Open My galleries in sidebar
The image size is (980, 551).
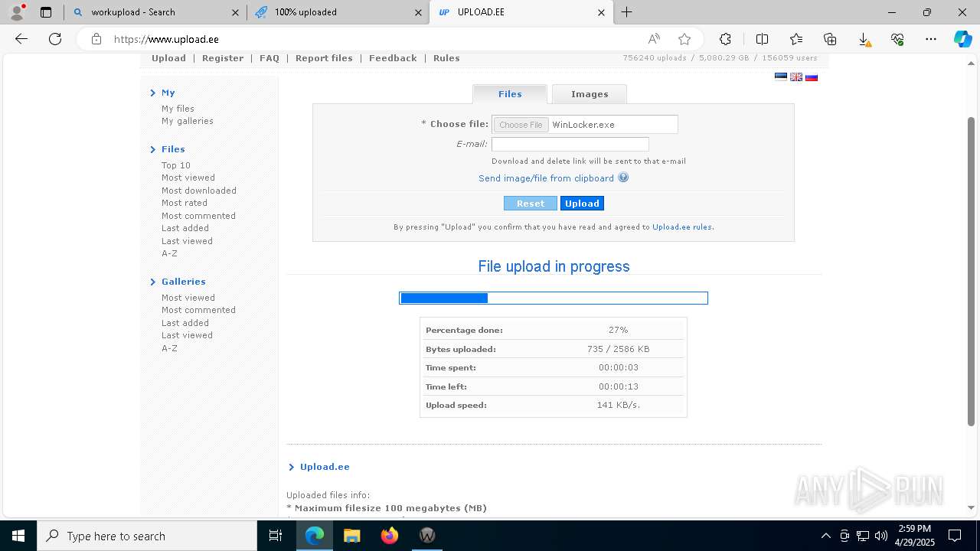[x=188, y=121]
